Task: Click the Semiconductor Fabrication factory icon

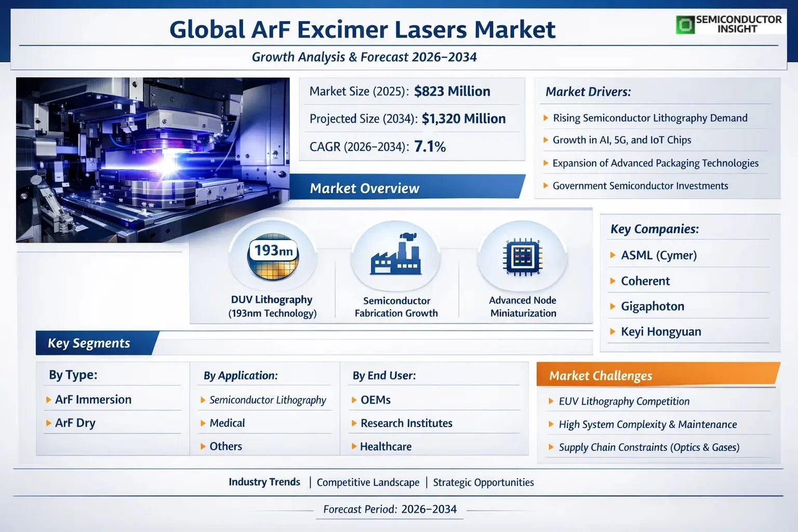Action: point(396,254)
